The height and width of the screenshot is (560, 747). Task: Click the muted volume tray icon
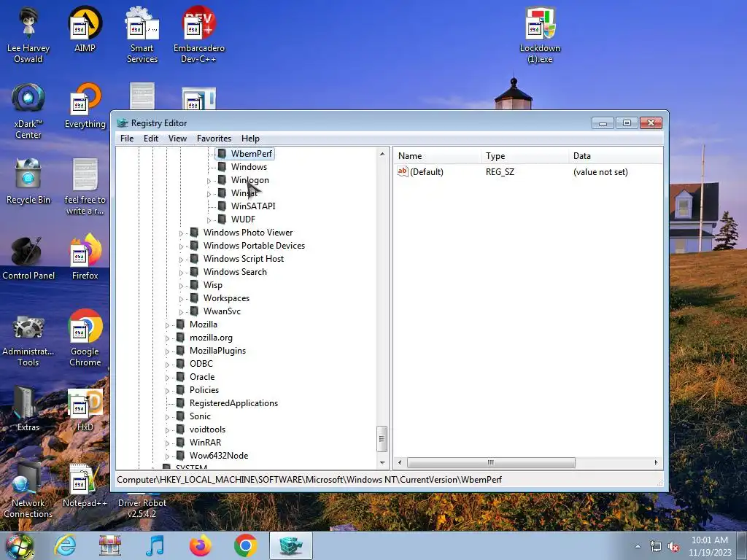(673, 547)
